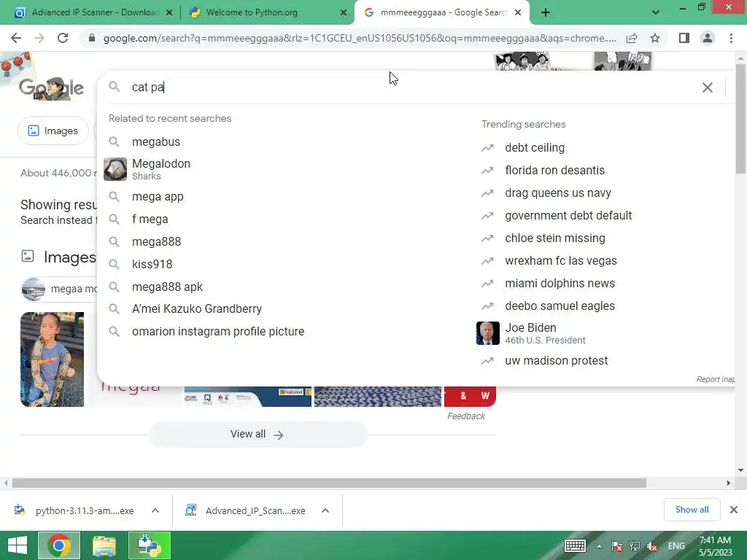The height and width of the screenshot is (560, 747).
Task: Close the Welcome to Python.org tab
Action: pos(344,13)
